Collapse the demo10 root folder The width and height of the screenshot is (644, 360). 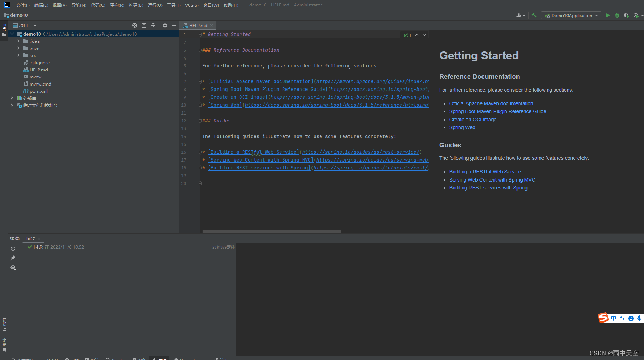(x=12, y=34)
